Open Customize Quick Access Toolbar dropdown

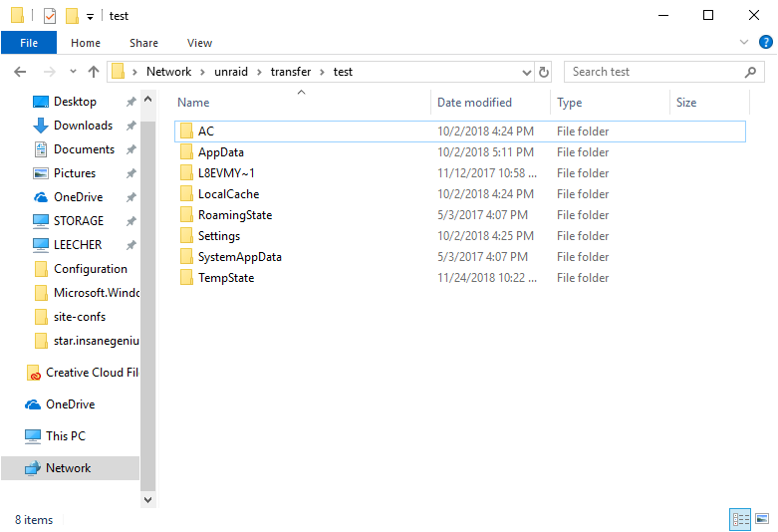(90, 17)
